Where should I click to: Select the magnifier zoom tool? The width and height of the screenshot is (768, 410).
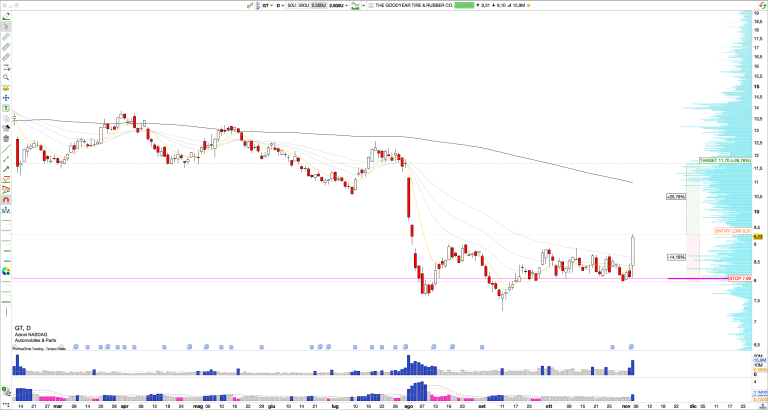[x=6, y=77]
